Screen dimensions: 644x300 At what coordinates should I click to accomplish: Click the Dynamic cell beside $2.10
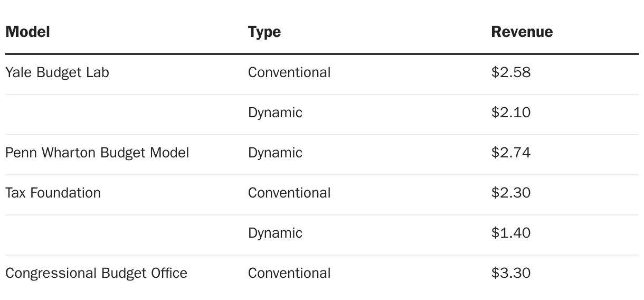pyautogui.click(x=275, y=112)
